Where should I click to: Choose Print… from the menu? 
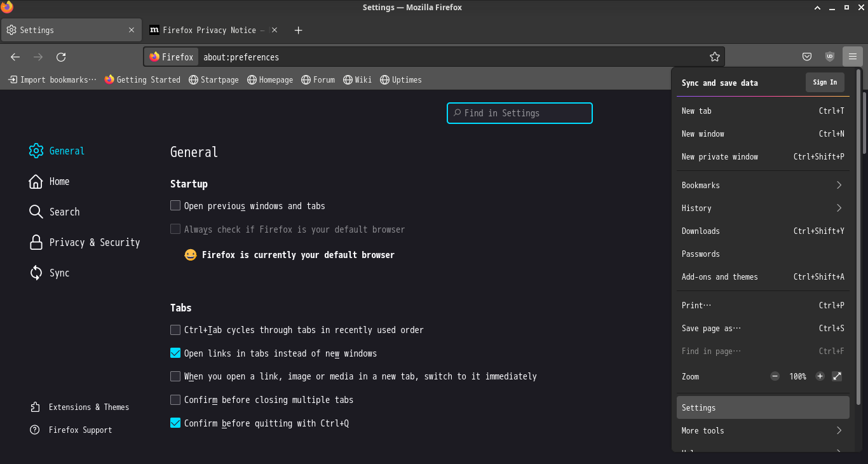(x=763, y=305)
